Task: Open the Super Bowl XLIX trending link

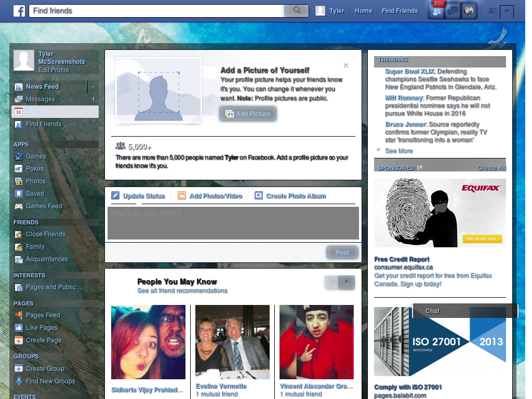Action: pos(409,71)
